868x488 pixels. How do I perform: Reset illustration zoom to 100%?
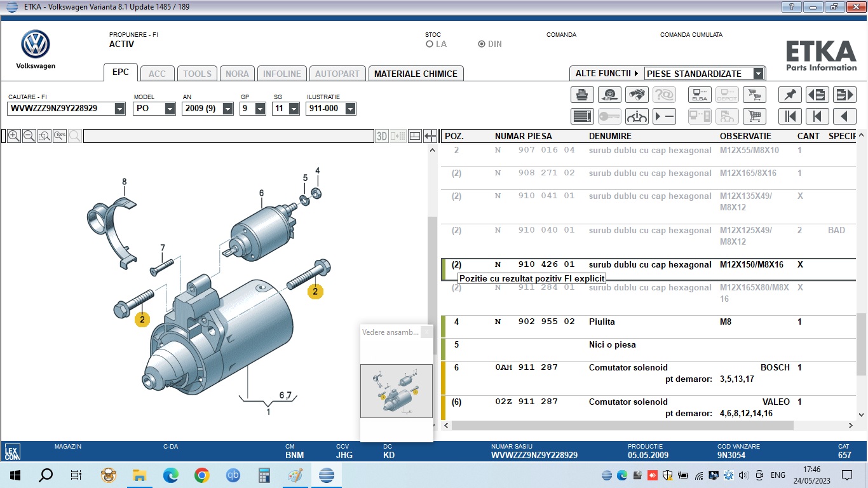[60, 136]
